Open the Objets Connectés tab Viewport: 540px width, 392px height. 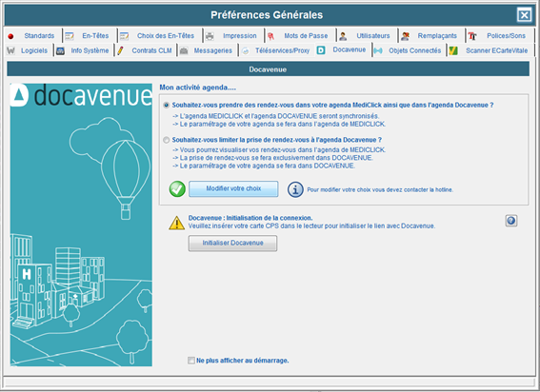pyautogui.click(x=414, y=50)
